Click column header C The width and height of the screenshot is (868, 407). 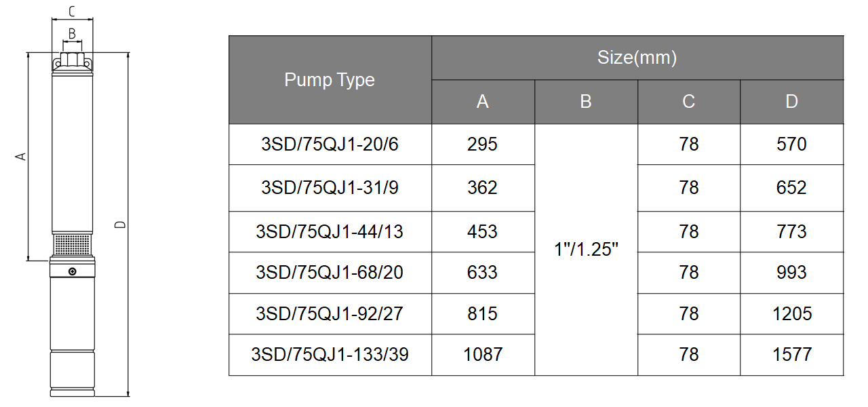[689, 102]
